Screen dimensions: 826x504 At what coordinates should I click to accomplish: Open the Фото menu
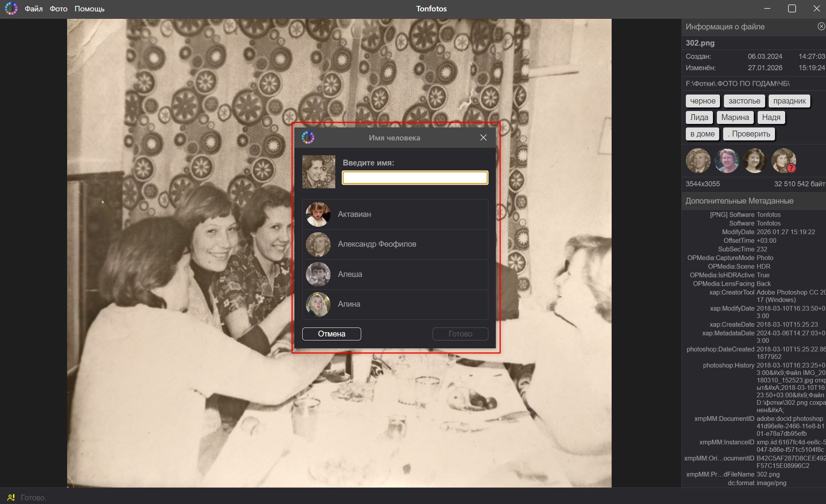coord(58,9)
